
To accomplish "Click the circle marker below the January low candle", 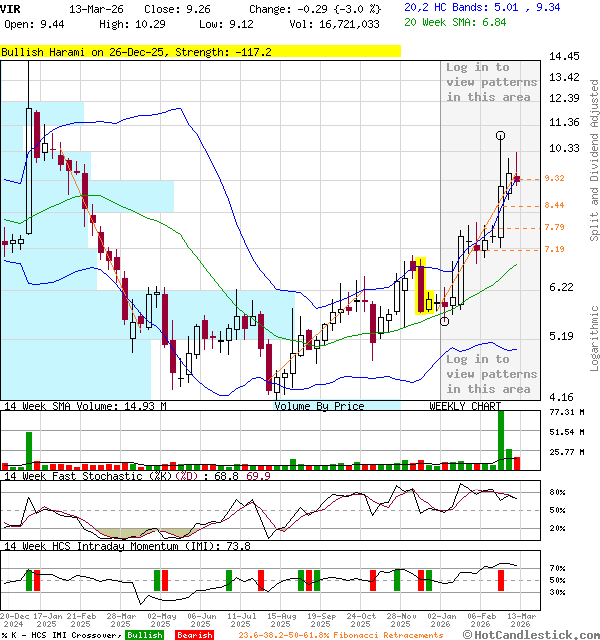I will (446, 320).
